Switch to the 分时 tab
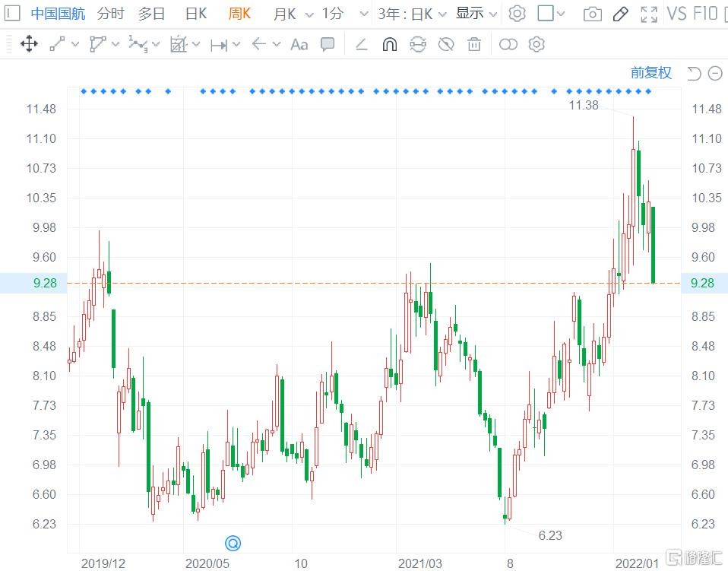This screenshot has height=571, width=728. [111, 14]
